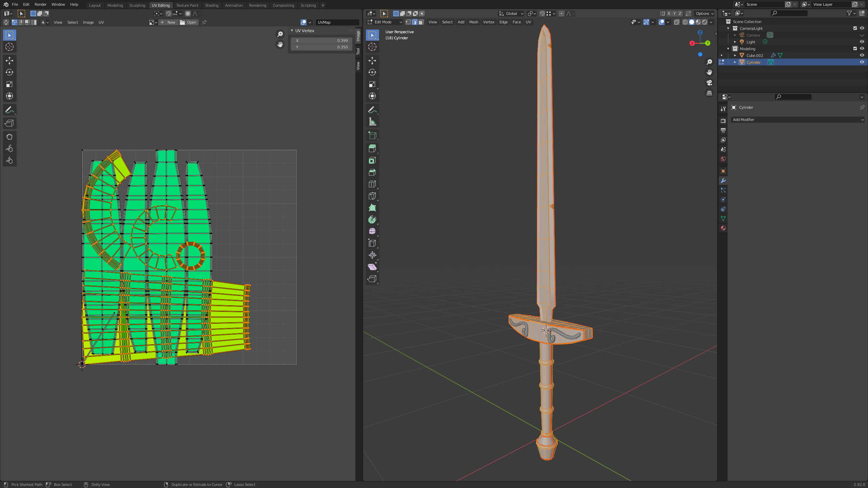Select the Knife tool in 3D viewport
Image resolution: width=868 pixels, height=488 pixels.
click(x=372, y=196)
